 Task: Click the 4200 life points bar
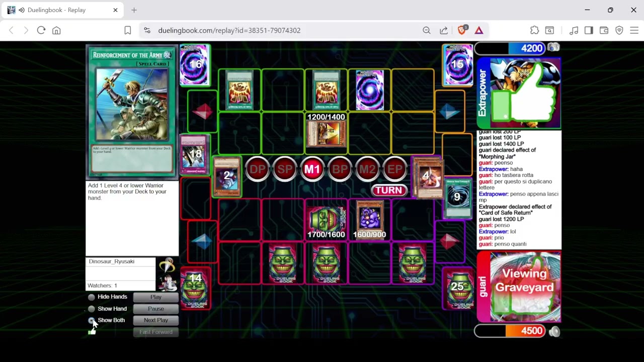(x=510, y=48)
